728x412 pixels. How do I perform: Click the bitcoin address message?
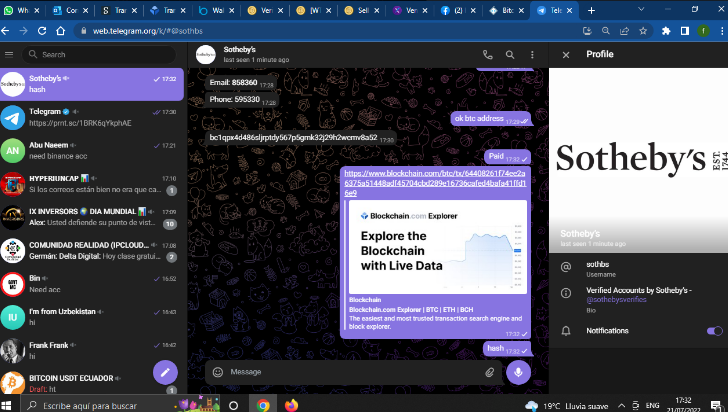(301, 138)
